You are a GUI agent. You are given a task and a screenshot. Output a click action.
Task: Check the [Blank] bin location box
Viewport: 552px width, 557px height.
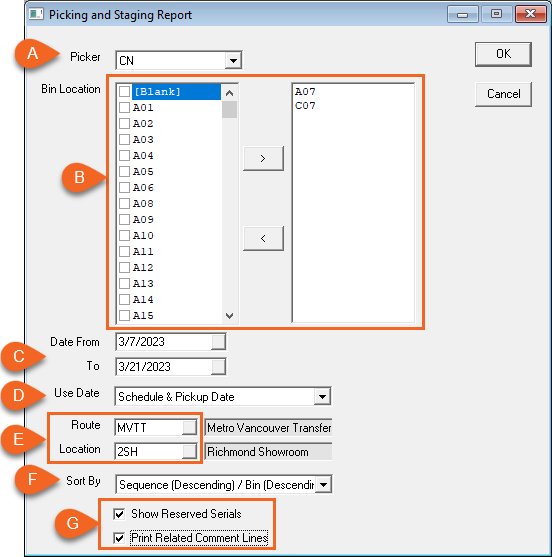pos(124,92)
